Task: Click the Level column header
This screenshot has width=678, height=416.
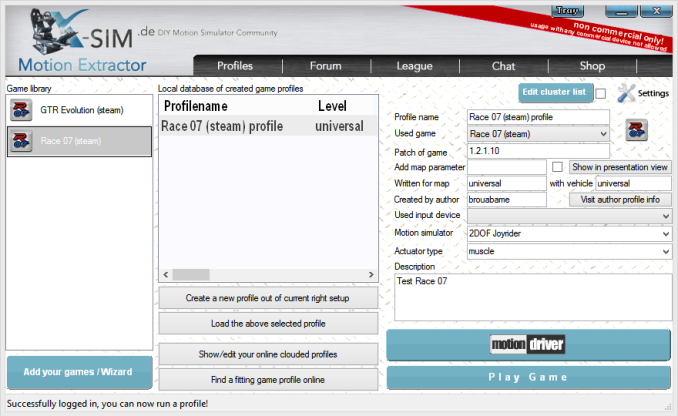Action: click(x=344, y=106)
